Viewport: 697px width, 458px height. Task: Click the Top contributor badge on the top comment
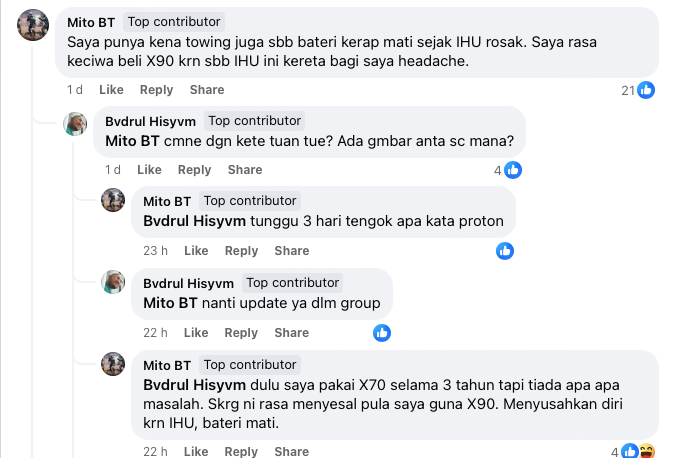click(x=174, y=22)
